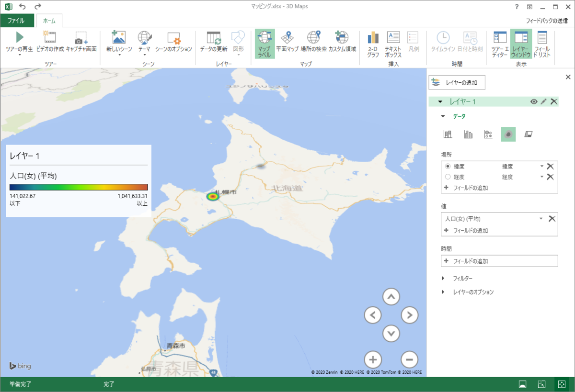Viewport: 575px width, 392px height.
Task: Remove the 経度 location field
Action: coord(551,177)
